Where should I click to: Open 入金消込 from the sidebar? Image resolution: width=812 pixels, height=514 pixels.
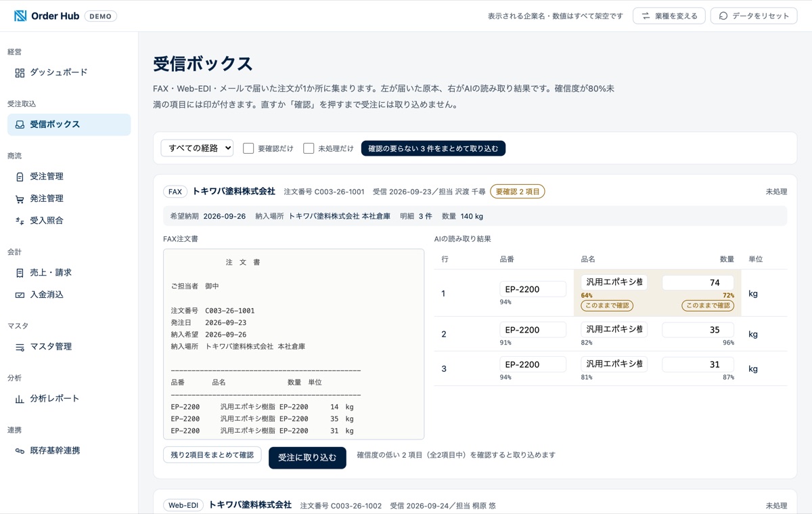[x=69, y=295]
